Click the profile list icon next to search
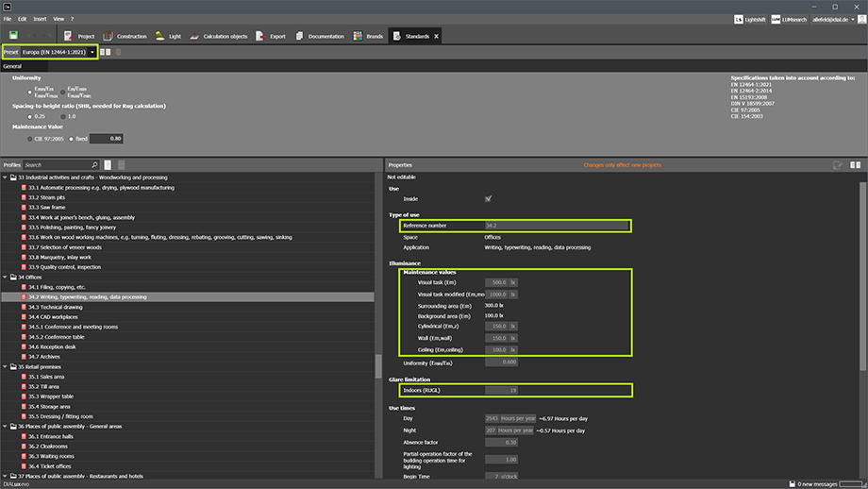The width and height of the screenshot is (868, 489). [x=107, y=165]
